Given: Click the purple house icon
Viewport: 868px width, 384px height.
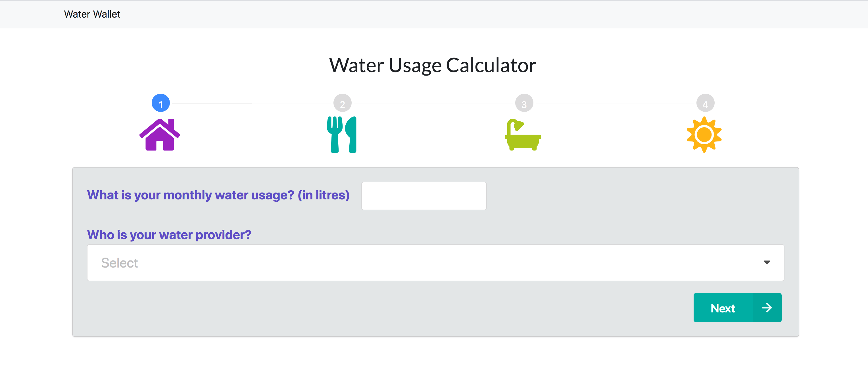Looking at the screenshot, I should click(160, 135).
